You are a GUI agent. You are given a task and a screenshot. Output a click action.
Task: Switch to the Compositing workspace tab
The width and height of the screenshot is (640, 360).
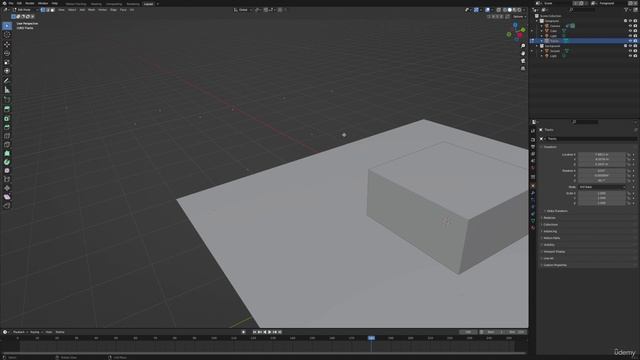[114, 4]
